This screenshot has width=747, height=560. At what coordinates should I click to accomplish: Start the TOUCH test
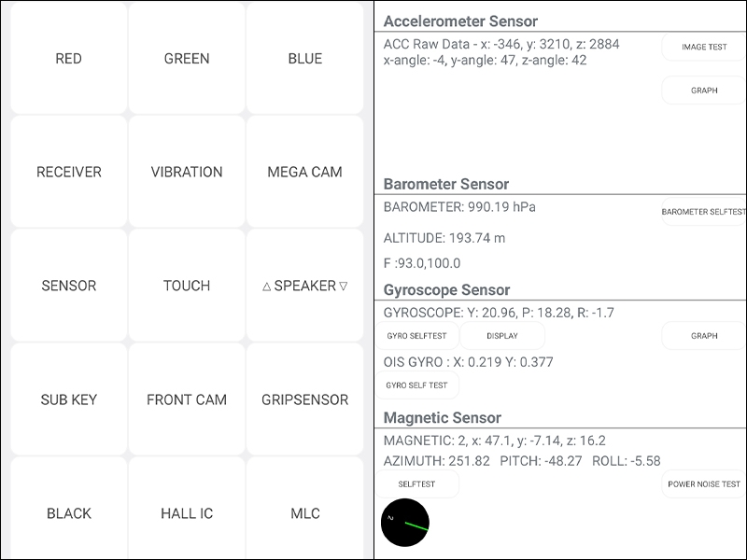tap(187, 286)
